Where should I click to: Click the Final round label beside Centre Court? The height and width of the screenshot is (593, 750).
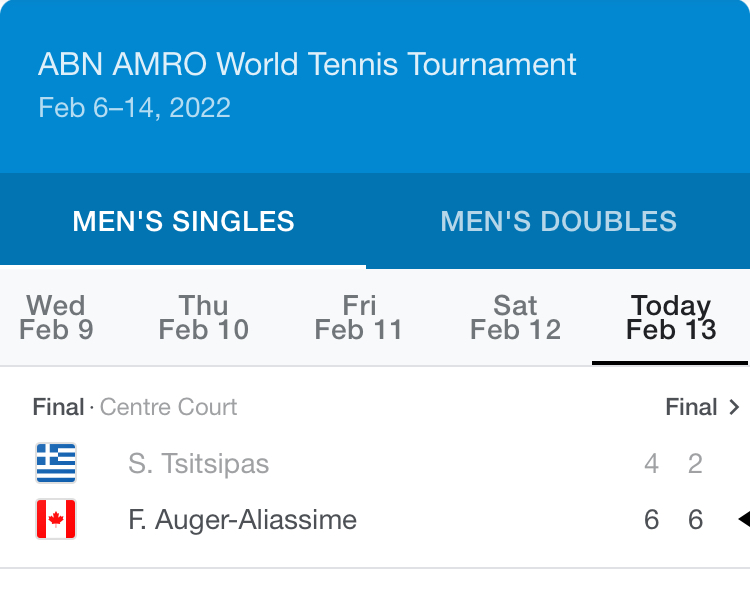(x=58, y=407)
